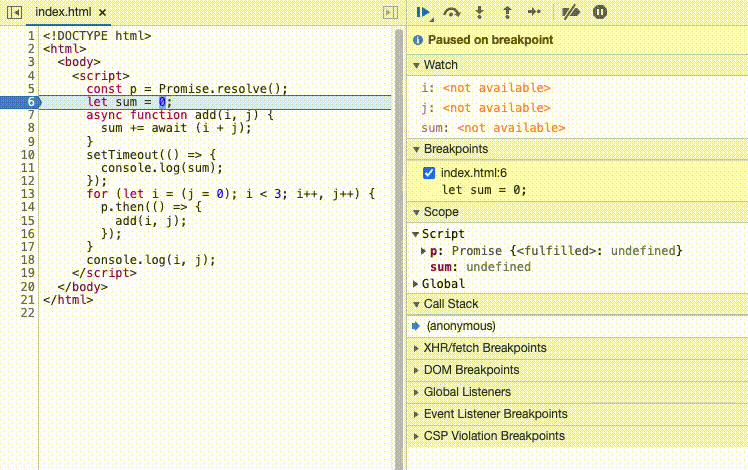Image resolution: width=748 pixels, height=470 pixels.
Task: Click 'p.then(() => {' on line 14
Action: coord(151,207)
